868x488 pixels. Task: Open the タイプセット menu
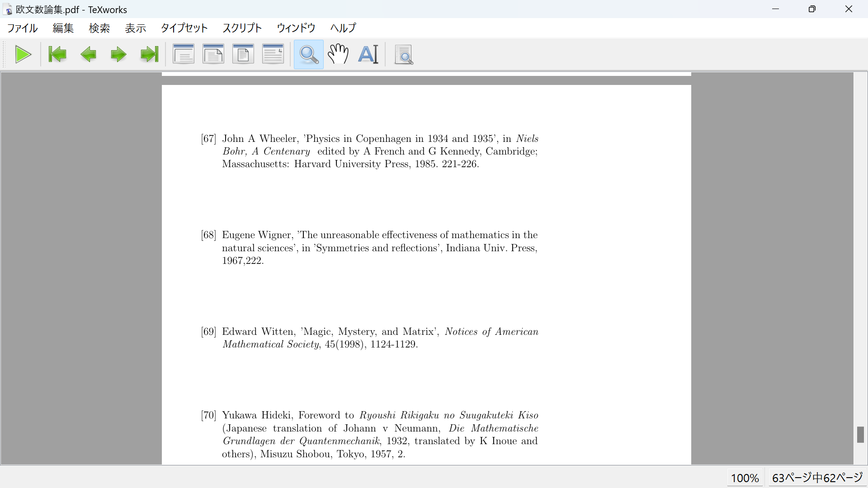point(184,28)
